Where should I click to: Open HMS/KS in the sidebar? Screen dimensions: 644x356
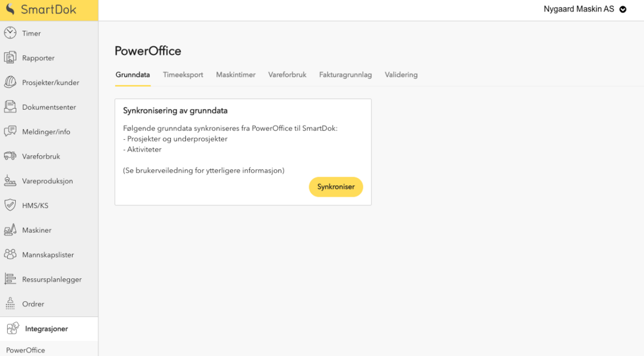coord(49,206)
